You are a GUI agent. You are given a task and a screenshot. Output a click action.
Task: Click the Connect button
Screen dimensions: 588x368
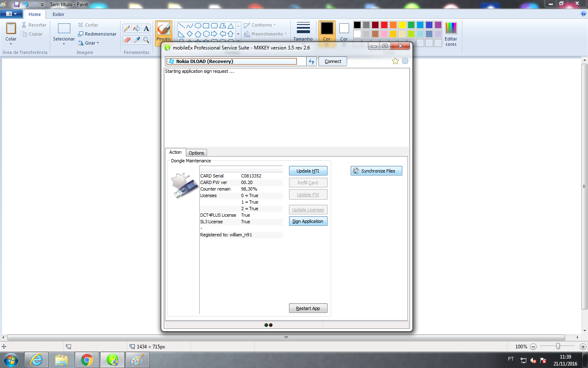point(333,61)
